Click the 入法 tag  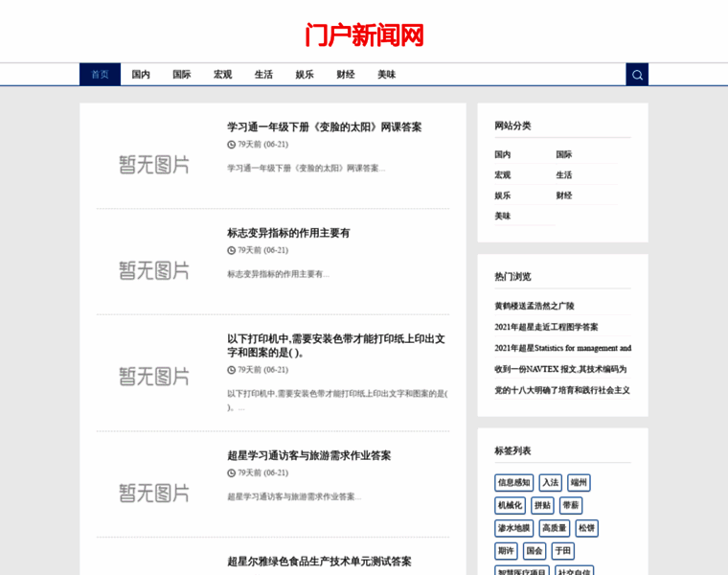tap(551, 483)
